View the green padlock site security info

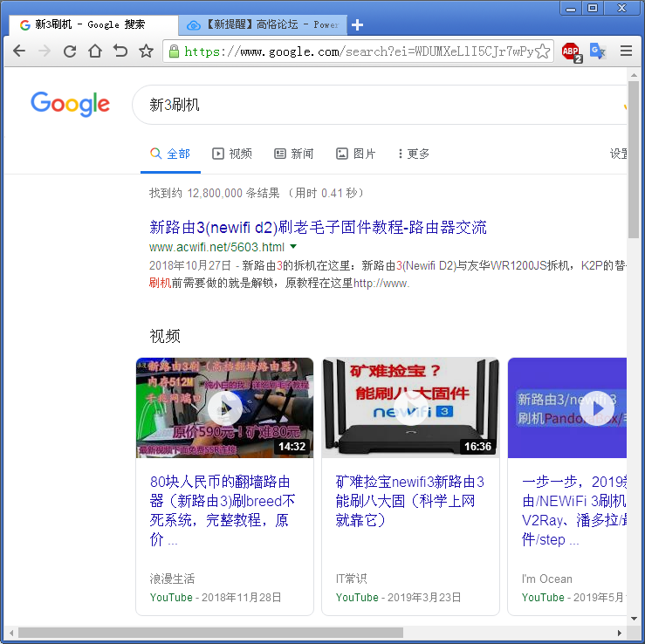(174, 51)
